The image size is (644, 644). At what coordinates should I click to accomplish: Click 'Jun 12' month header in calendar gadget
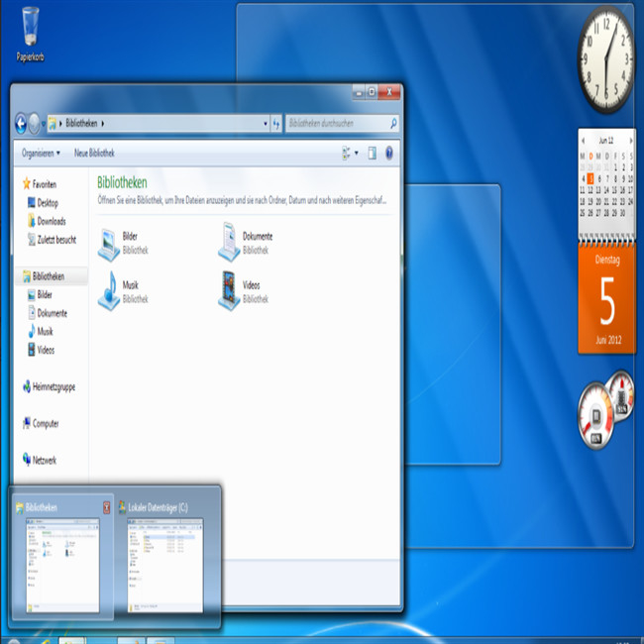(x=605, y=141)
